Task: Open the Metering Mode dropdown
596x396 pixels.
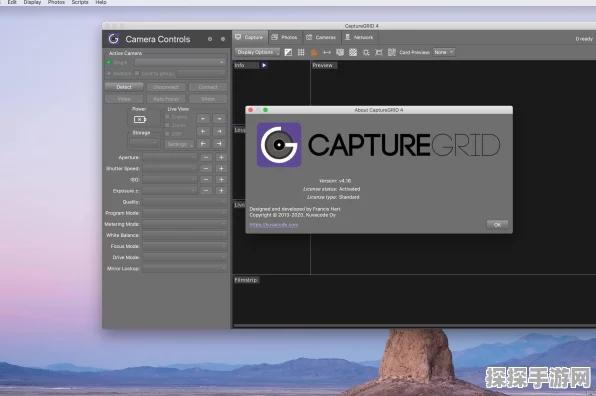Action: (x=185, y=224)
